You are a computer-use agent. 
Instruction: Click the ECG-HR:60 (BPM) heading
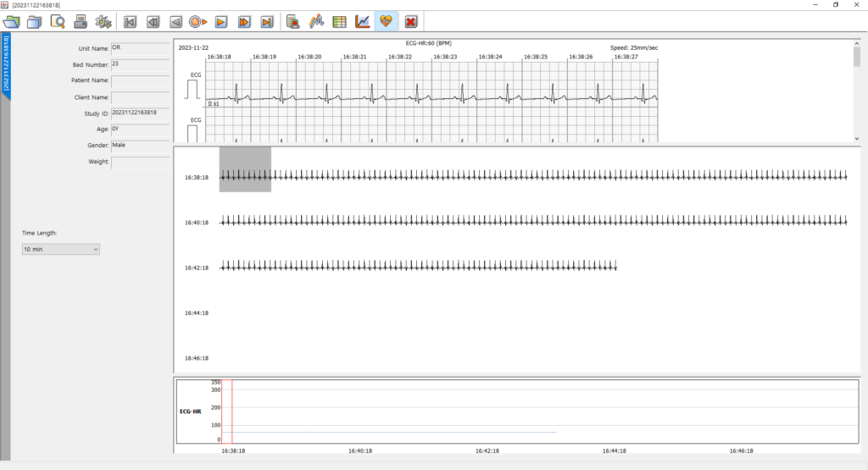(428, 43)
